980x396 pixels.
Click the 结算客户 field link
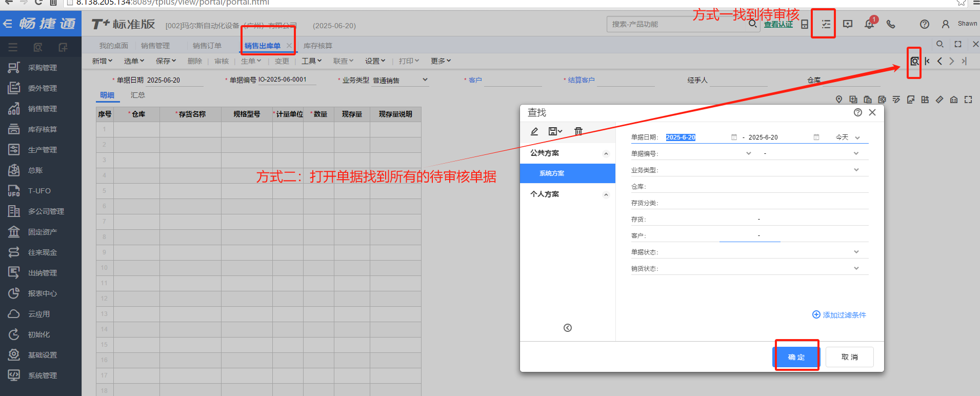[x=582, y=80]
